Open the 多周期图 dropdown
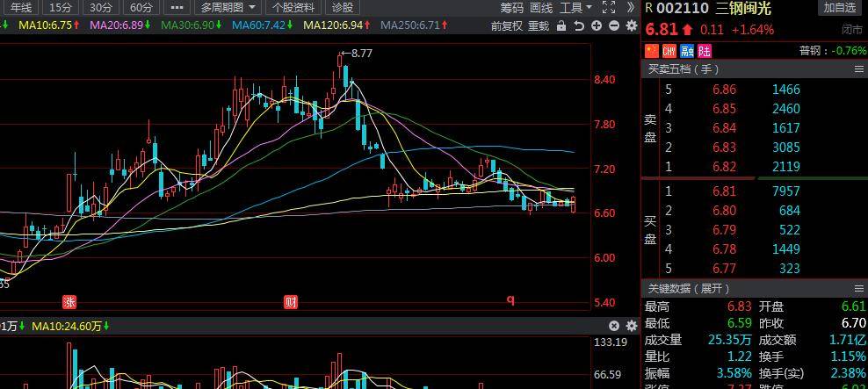The width and height of the screenshot is (868, 389). pyautogui.click(x=228, y=8)
